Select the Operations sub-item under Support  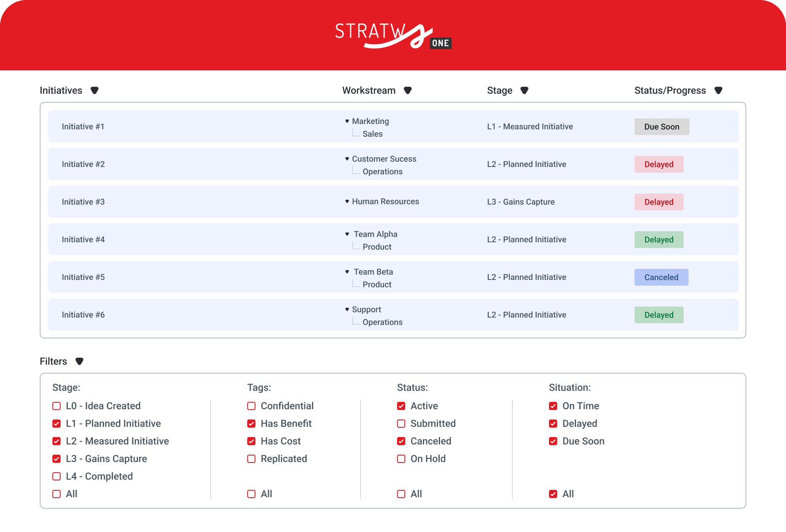pyautogui.click(x=382, y=322)
